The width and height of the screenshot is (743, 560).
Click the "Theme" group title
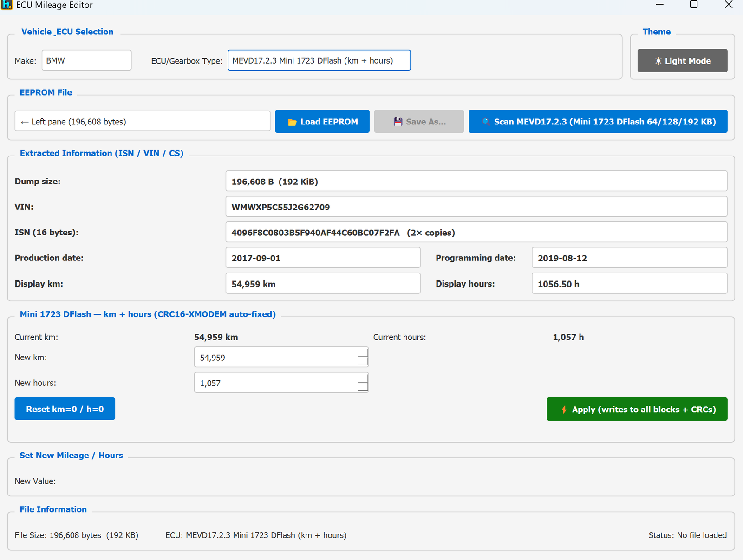click(656, 32)
